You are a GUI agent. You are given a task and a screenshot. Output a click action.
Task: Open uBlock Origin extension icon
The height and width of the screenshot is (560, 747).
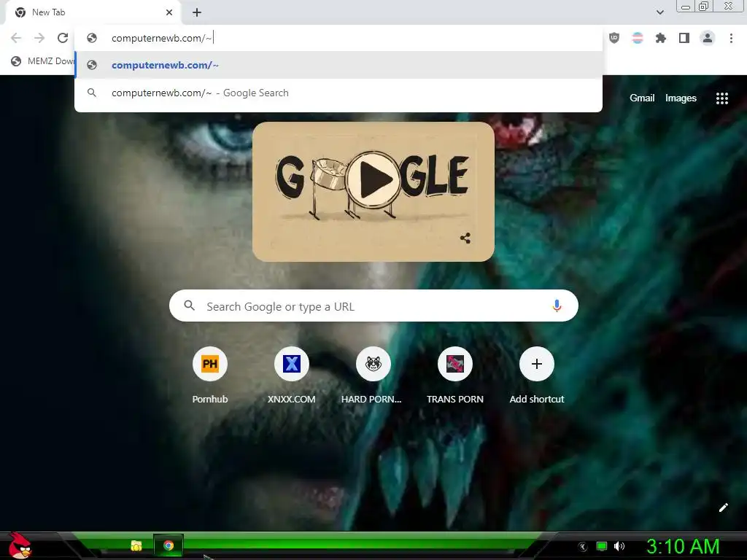coord(614,38)
